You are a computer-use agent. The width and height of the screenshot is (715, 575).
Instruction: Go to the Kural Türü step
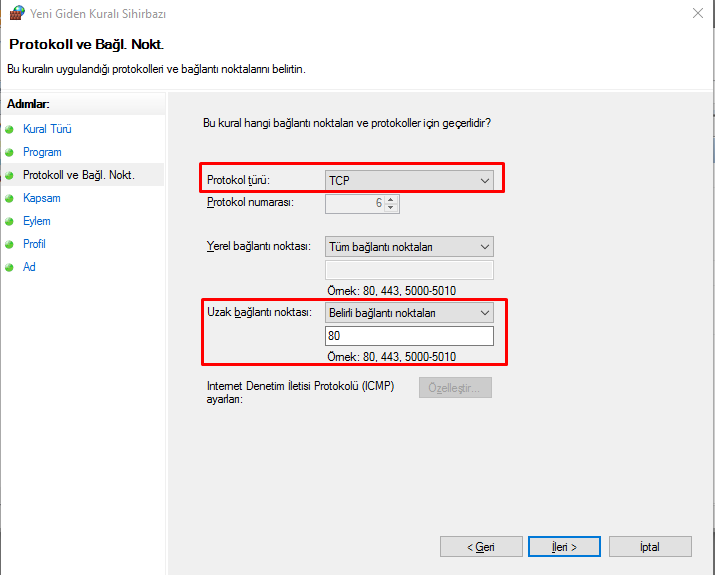coord(47,129)
